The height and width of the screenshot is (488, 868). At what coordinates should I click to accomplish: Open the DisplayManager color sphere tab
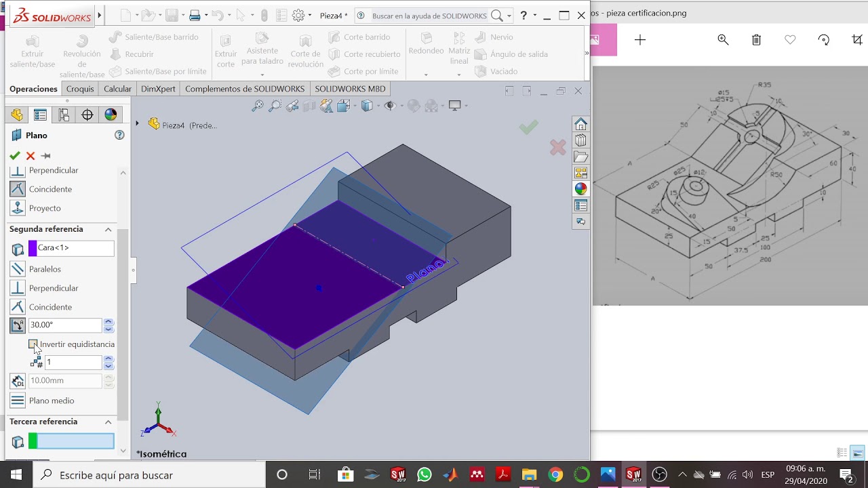111,115
